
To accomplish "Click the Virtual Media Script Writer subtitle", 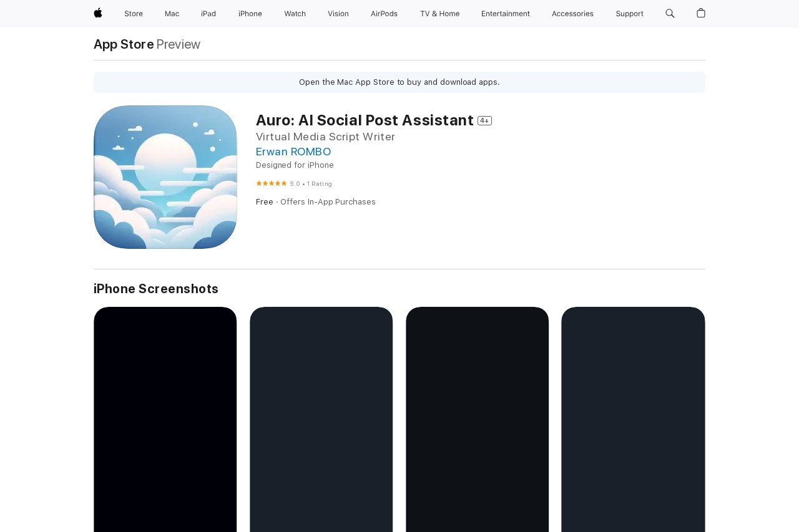I will pyautogui.click(x=325, y=137).
